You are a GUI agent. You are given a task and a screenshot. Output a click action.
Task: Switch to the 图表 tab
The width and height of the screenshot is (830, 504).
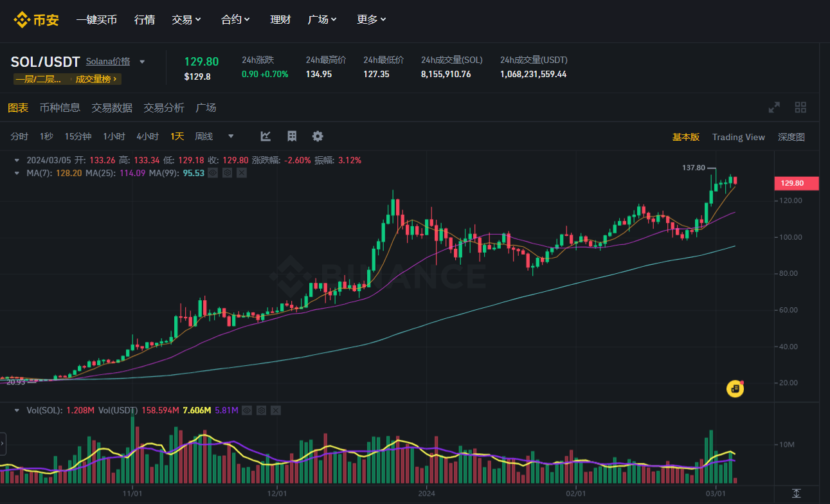pyautogui.click(x=18, y=107)
